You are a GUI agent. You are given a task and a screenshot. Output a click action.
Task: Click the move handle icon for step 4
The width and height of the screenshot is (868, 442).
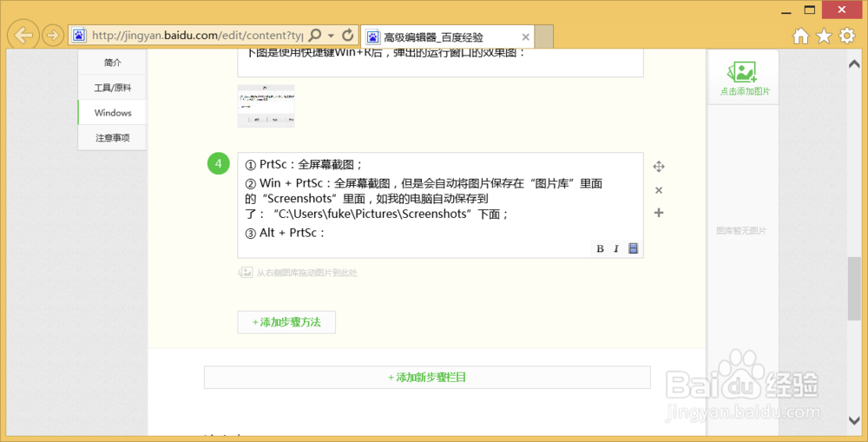coord(659,166)
